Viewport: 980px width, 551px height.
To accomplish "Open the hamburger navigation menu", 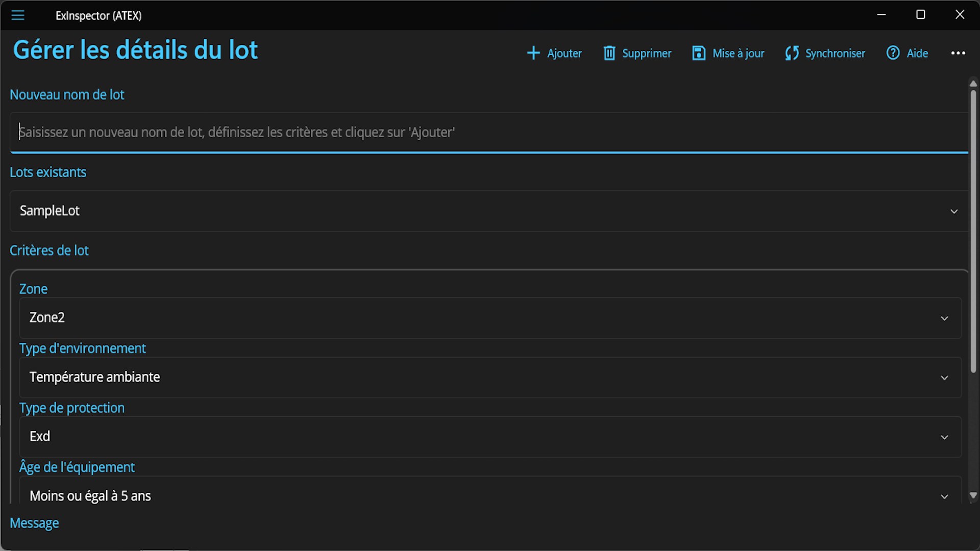I will 18,15.
